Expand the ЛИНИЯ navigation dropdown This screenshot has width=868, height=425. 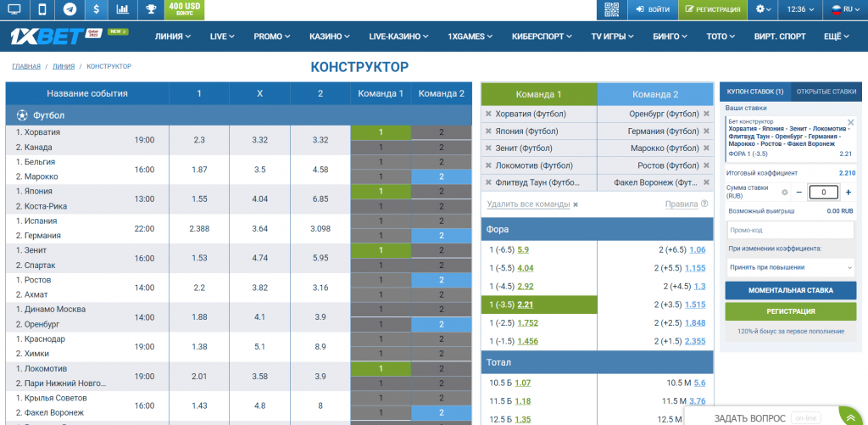pos(173,36)
